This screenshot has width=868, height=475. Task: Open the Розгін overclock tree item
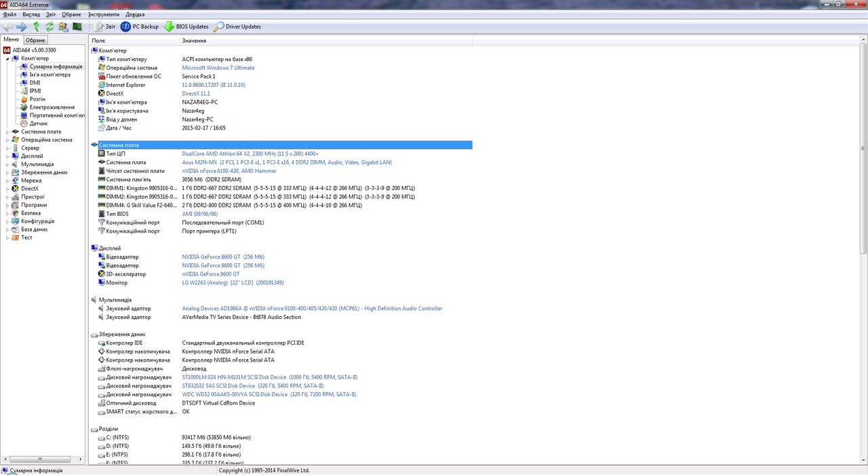pos(37,99)
